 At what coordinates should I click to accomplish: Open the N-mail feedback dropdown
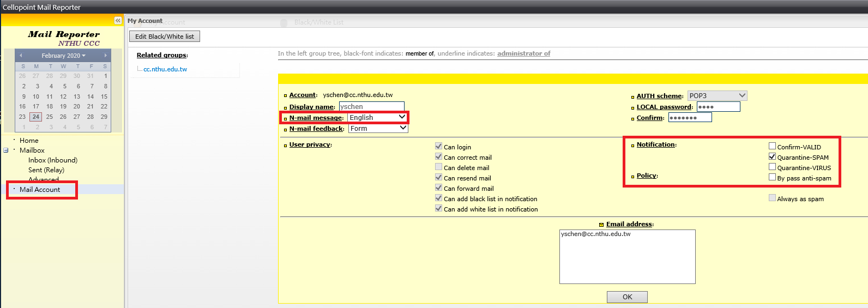(x=378, y=129)
